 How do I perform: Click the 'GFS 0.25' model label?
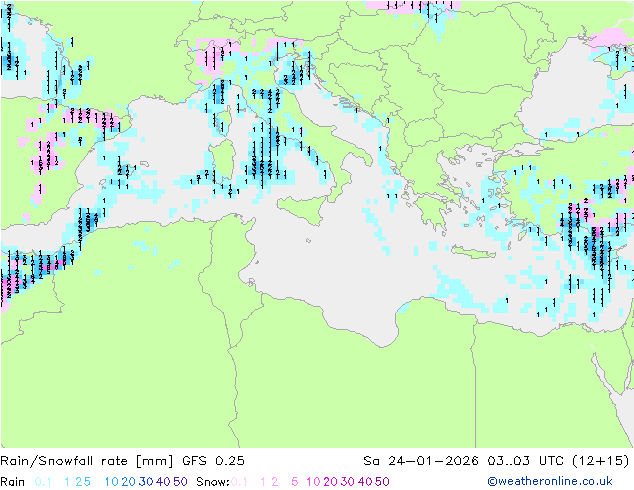click(x=213, y=461)
